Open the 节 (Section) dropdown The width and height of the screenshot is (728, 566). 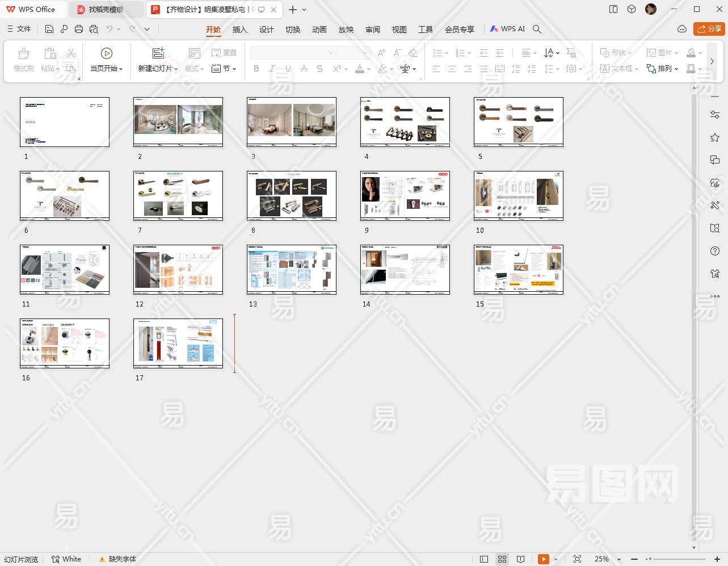click(x=224, y=69)
